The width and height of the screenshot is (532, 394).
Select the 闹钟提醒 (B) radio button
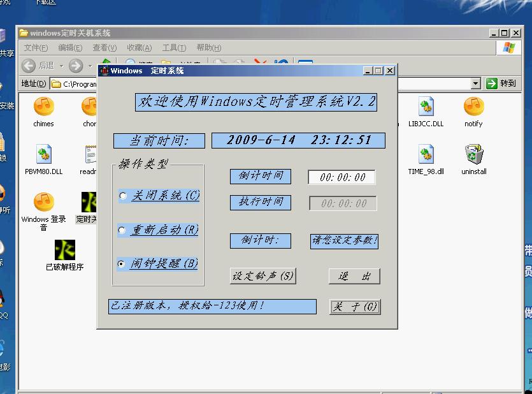(121, 264)
